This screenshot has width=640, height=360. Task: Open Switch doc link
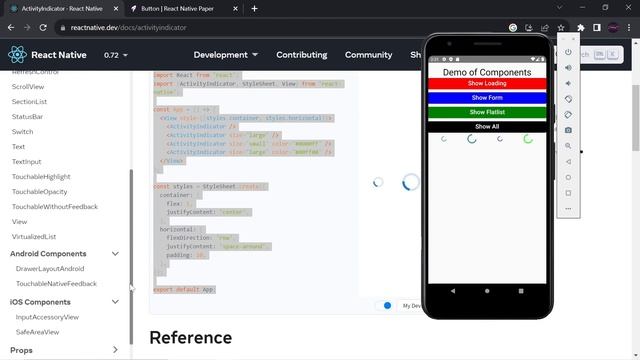[x=22, y=131]
